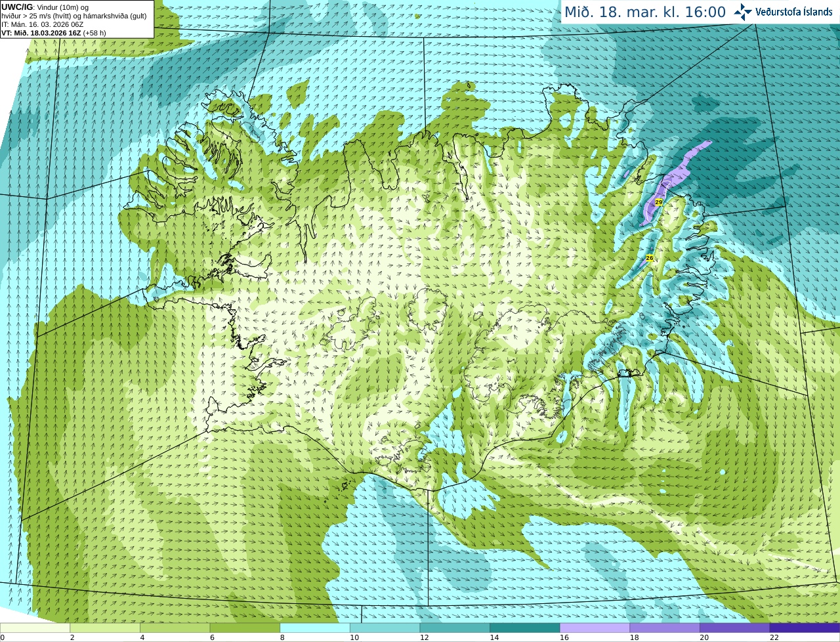Select the 6–8 m/s green legend swatch

tap(245, 628)
